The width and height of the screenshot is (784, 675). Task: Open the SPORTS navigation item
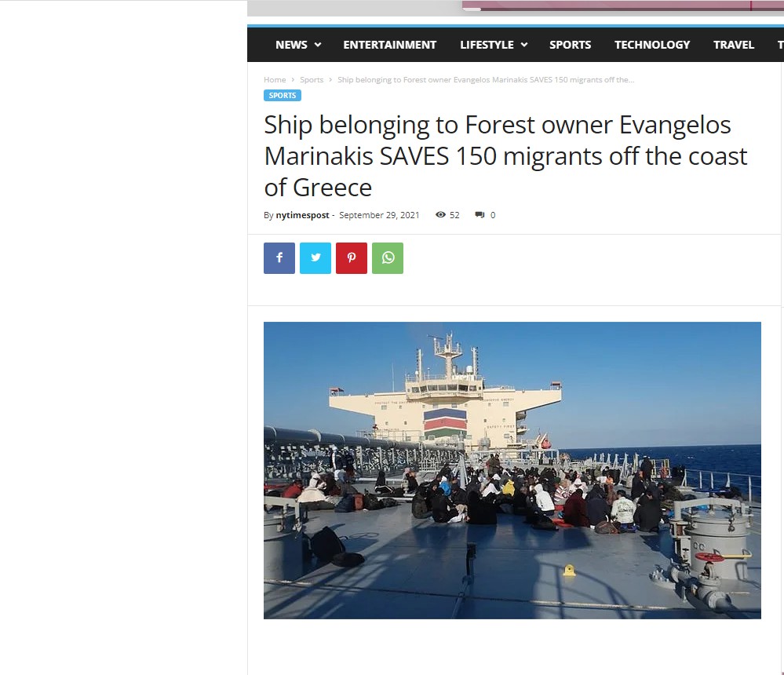tap(570, 45)
